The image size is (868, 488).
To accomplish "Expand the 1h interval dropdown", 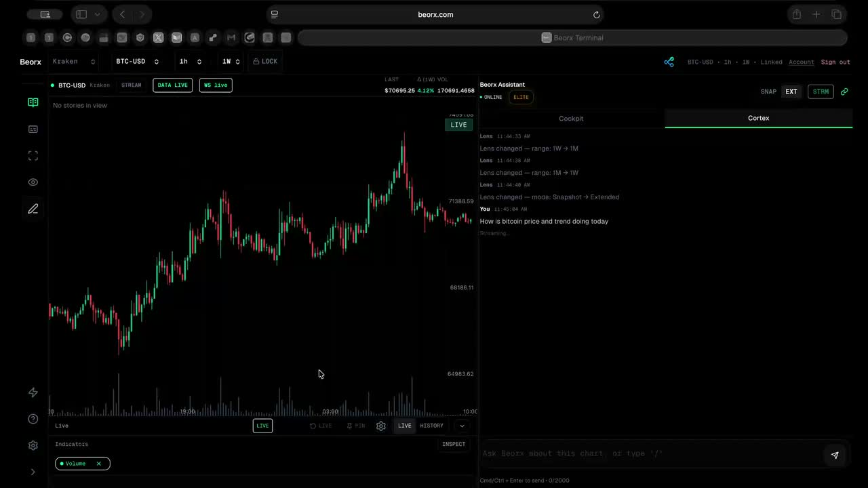I will pyautogui.click(x=190, y=62).
